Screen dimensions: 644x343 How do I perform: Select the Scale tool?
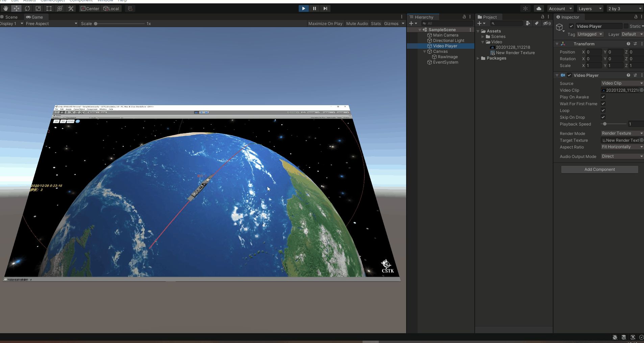point(38,8)
